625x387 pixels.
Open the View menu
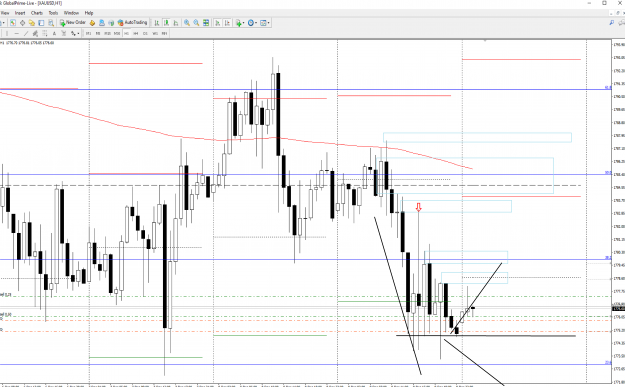coord(5,13)
